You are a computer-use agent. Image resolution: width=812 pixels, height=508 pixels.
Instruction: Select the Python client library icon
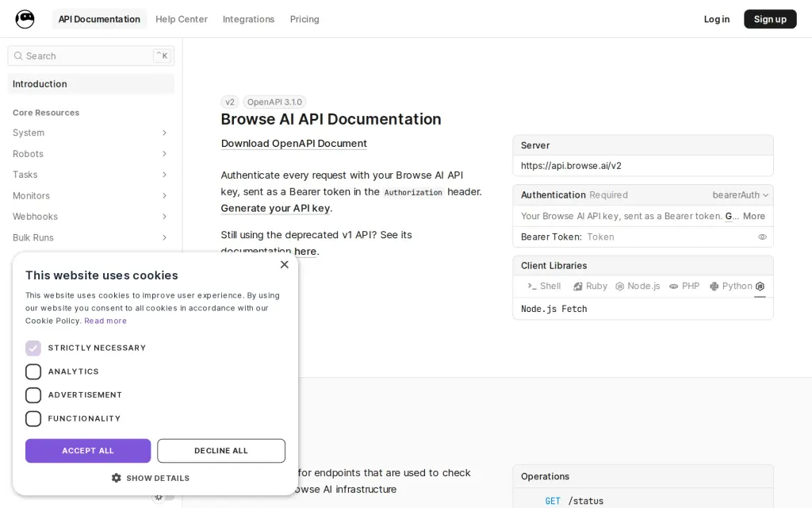[x=714, y=286]
